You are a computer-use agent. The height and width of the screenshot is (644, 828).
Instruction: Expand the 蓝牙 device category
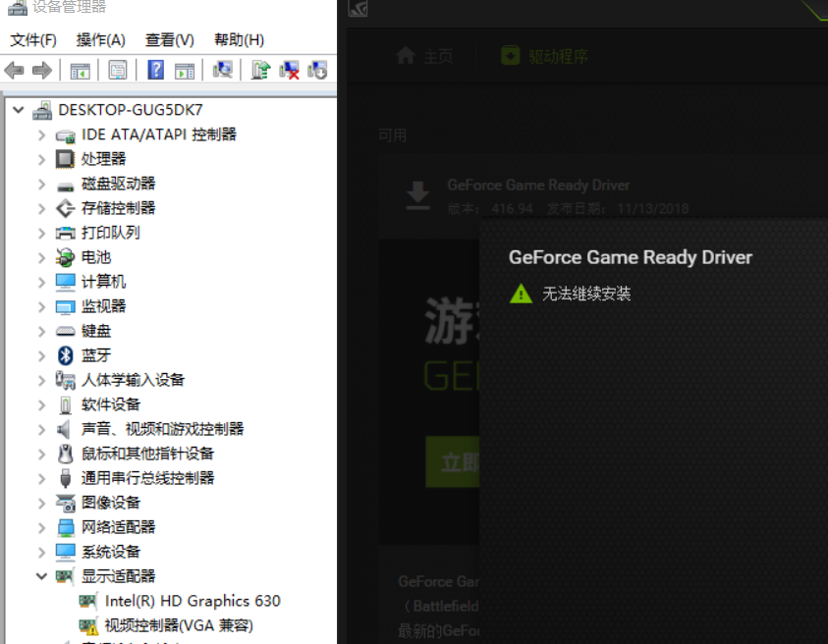40,355
